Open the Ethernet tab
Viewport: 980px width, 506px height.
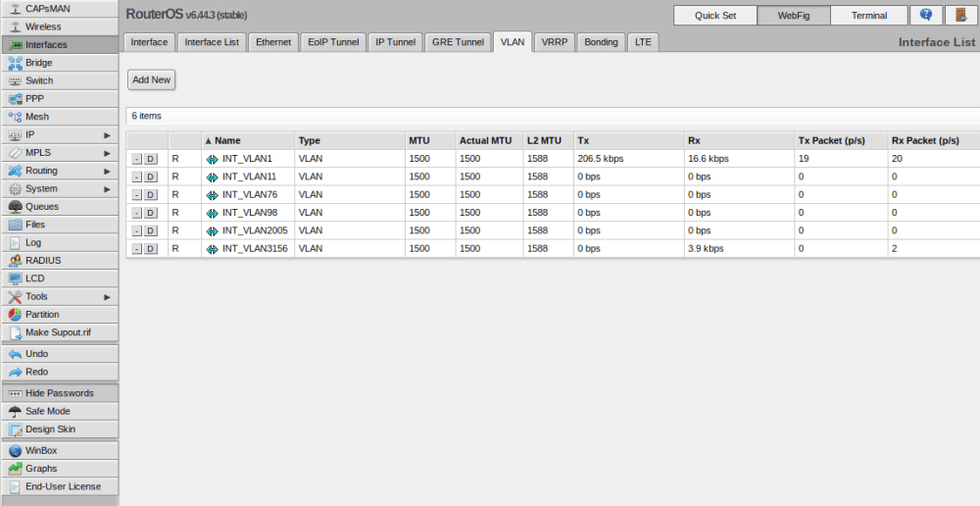coord(273,42)
